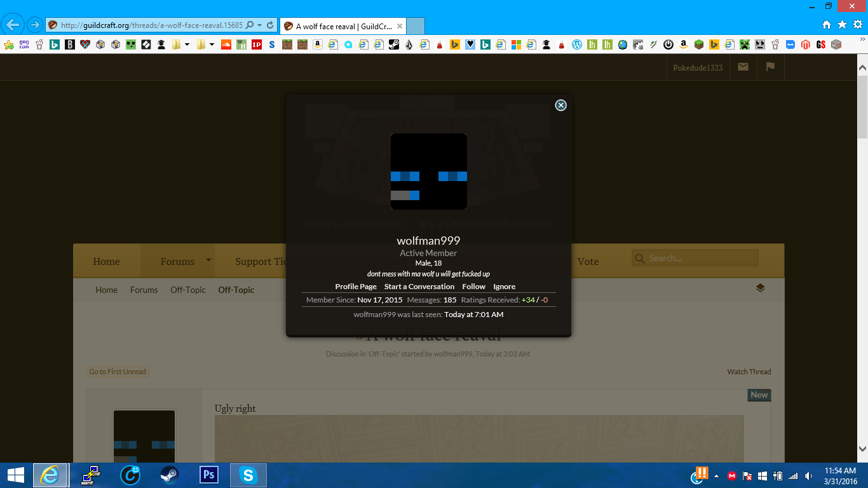
Task: Click poster avatar beside the 'Ugly right' post
Action: click(x=144, y=436)
